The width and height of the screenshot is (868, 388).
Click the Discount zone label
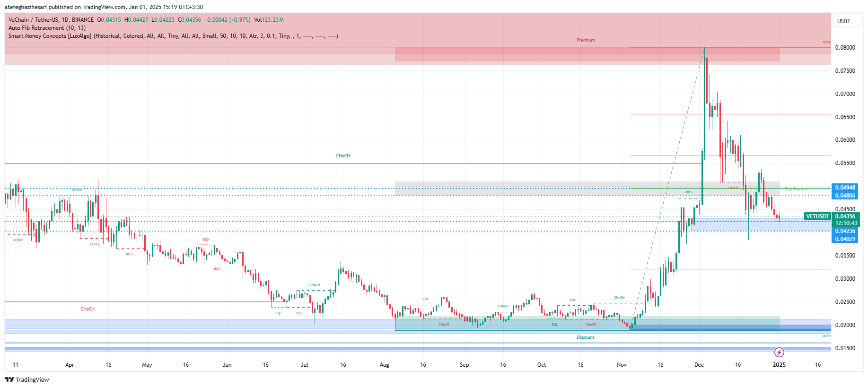point(585,337)
